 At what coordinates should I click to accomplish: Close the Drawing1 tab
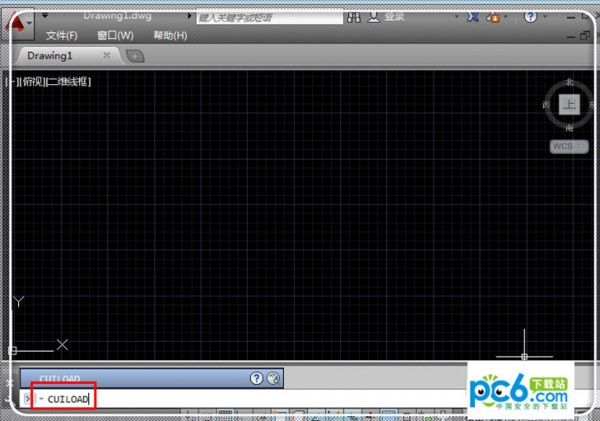[x=107, y=56]
